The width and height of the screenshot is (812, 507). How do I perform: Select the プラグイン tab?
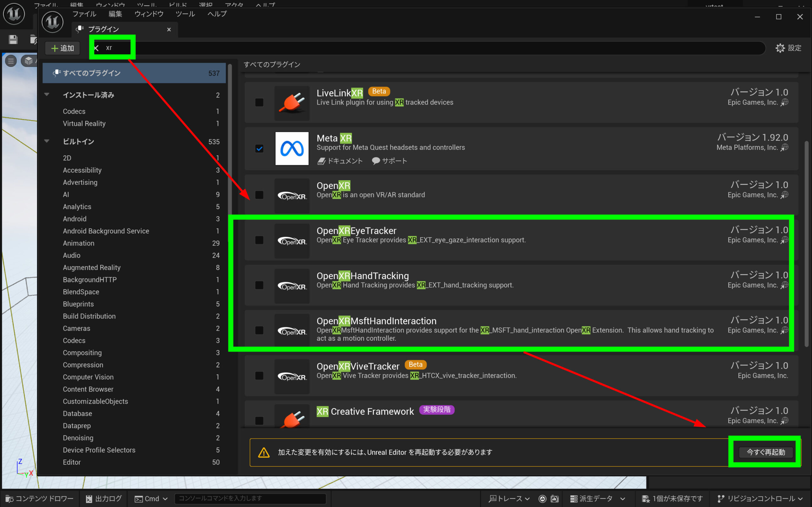[x=103, y=29]
